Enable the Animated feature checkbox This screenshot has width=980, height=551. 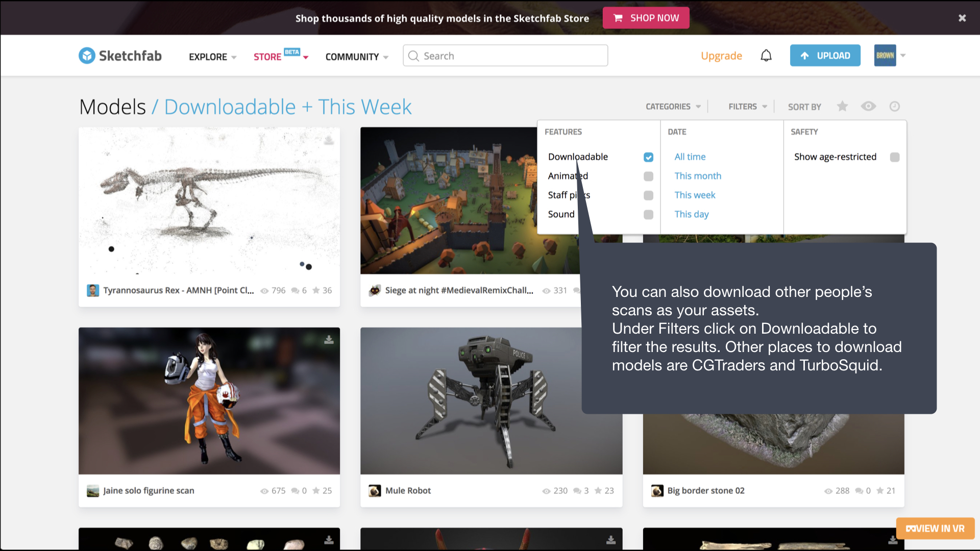click(648, 177)
